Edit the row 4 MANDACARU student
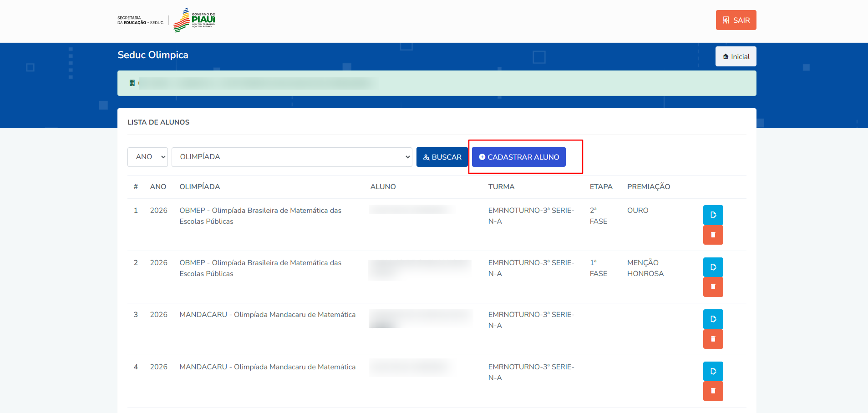 pyautogui.click(x=713, y=371)
